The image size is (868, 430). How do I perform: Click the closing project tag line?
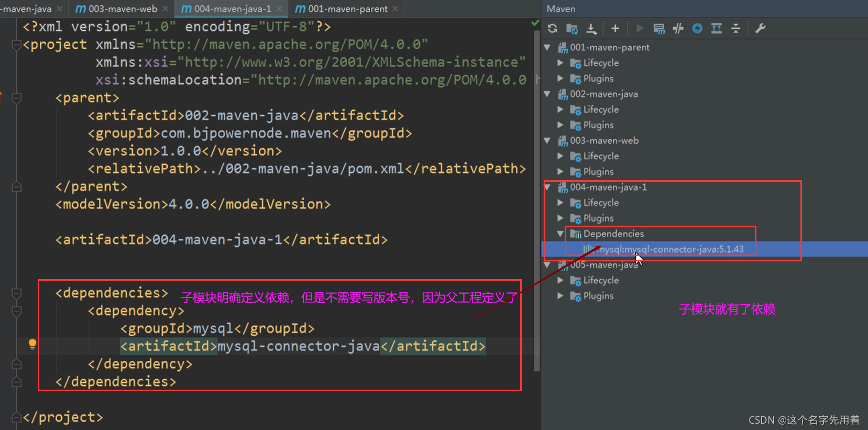click(63, 417)
